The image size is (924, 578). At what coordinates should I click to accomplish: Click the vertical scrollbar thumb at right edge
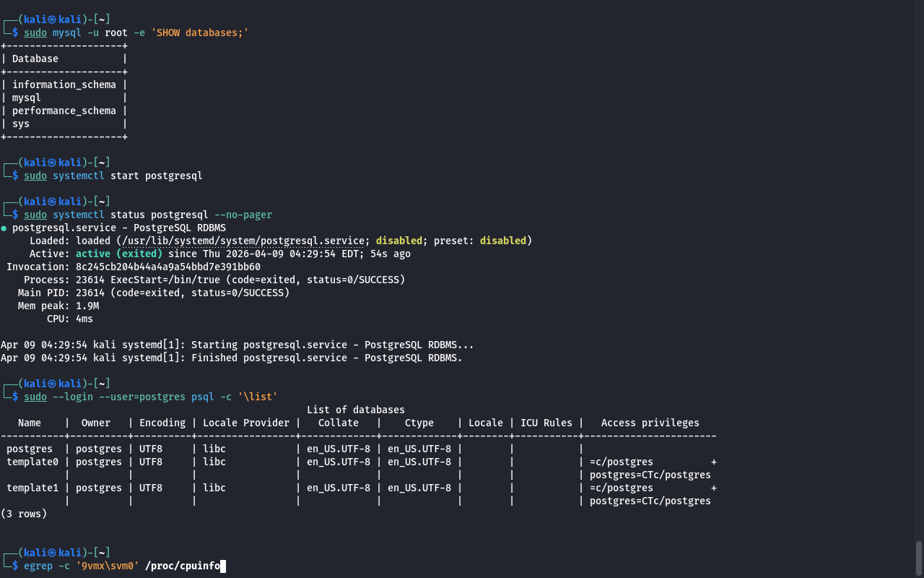click(918, 557)
